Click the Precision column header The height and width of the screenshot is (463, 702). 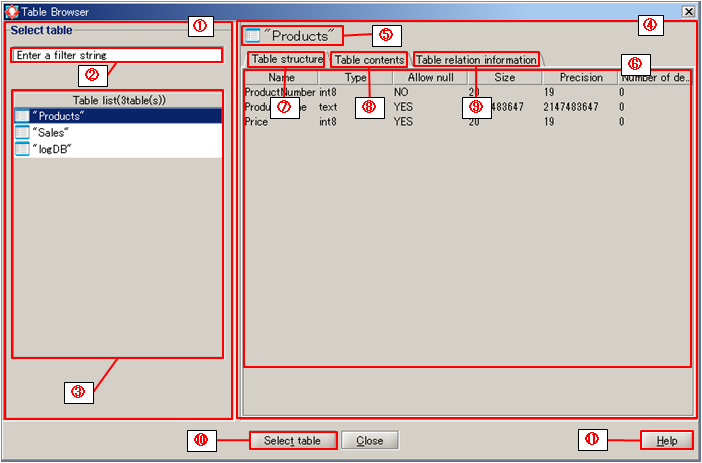(x=580, y=77)
